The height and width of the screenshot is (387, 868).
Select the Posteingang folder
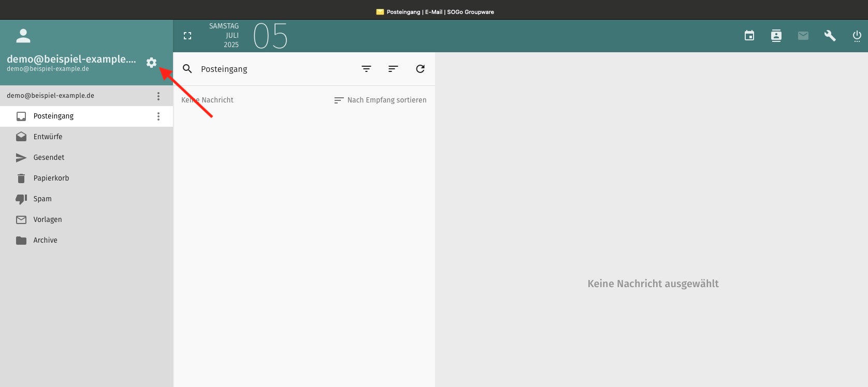point(86,116)
